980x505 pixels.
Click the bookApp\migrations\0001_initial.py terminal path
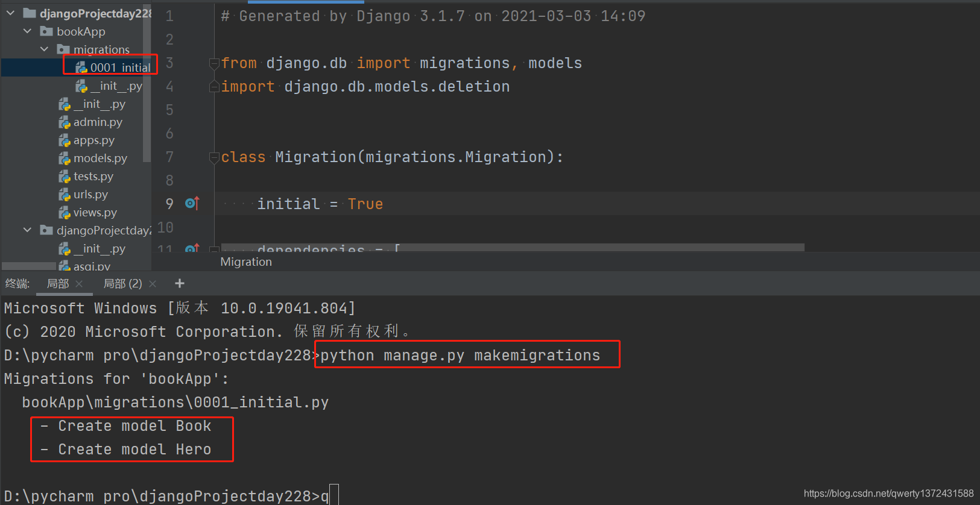click(x=175, y=402)
